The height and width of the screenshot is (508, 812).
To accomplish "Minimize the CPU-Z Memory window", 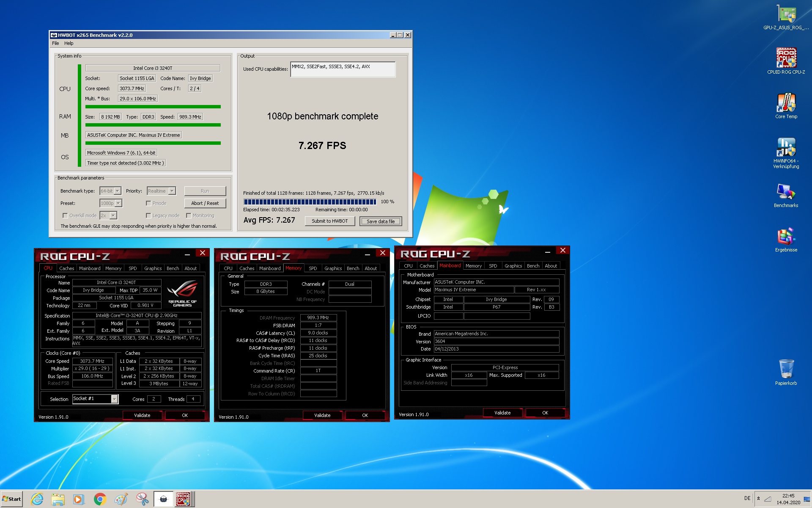I will click(367, 254).
